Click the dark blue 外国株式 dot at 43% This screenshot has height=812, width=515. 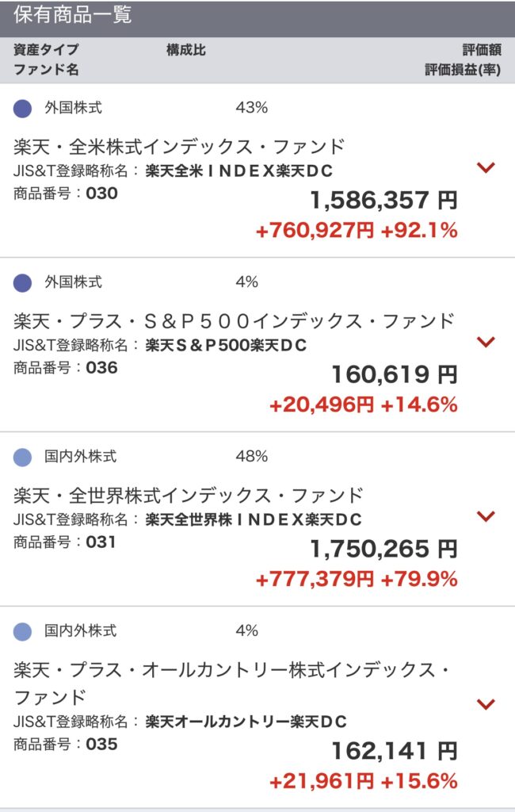(x=22, y=108)
